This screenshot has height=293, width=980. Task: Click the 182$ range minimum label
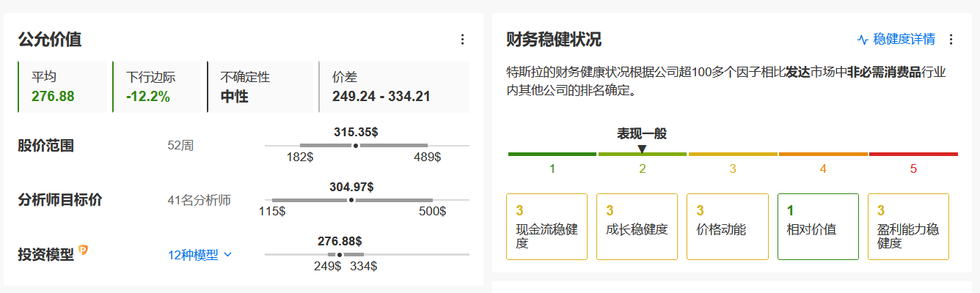pos(300,157)
